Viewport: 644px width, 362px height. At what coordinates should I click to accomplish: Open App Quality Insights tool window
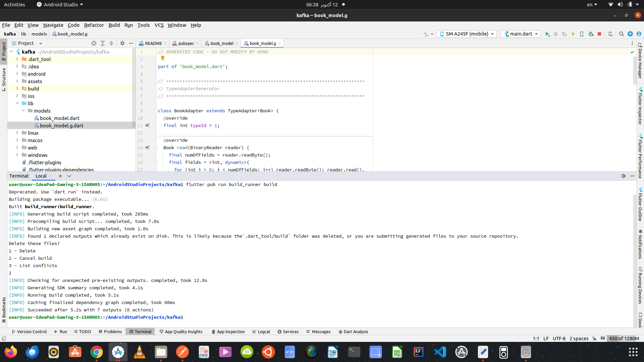(181, 331)
